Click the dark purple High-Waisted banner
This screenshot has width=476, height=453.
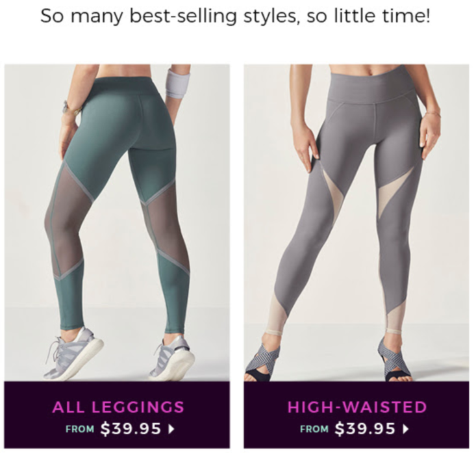pyautogui.click(x=357, y=415)
